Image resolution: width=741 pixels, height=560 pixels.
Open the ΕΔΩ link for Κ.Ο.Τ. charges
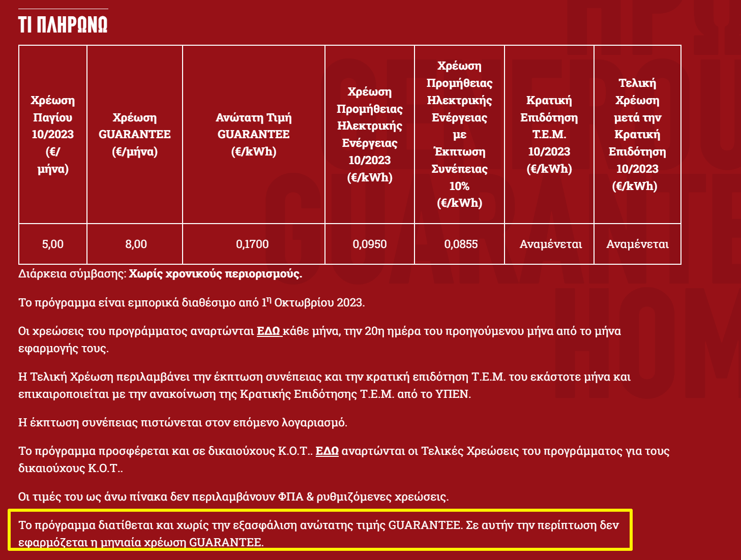[x=327, y=451]
